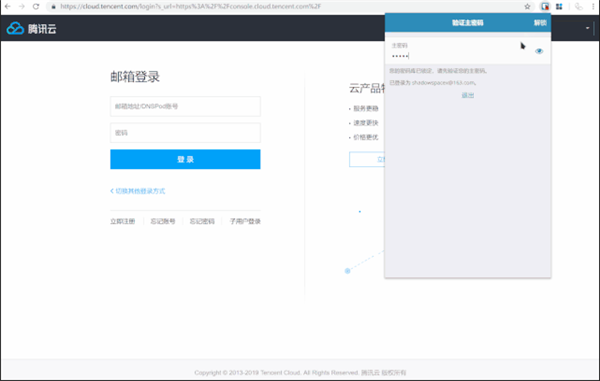This screenshot has width=600, height=381.
Task: Click the 切换其他登录方式 link
Action: coord(138,191)
